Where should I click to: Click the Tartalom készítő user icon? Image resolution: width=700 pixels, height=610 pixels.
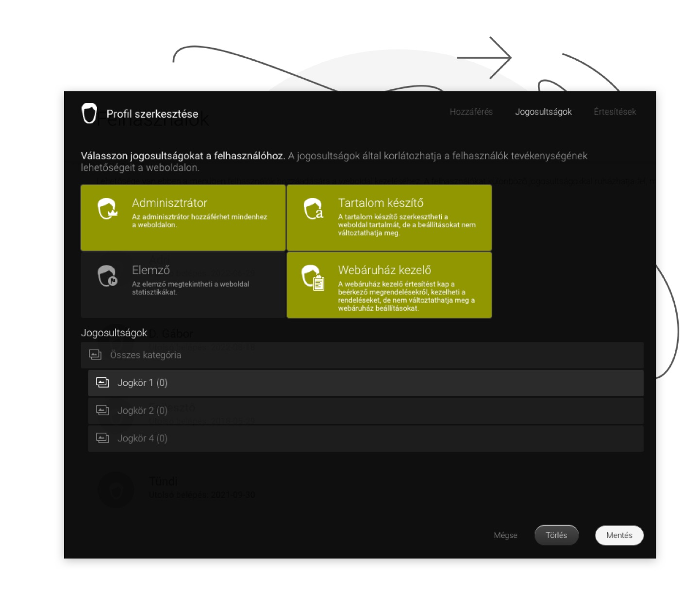tap(313, 209)
